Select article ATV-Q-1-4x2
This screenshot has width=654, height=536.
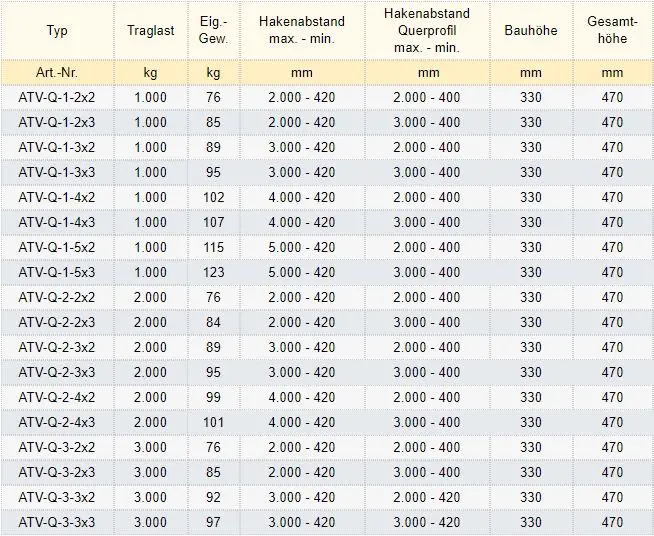57,197
